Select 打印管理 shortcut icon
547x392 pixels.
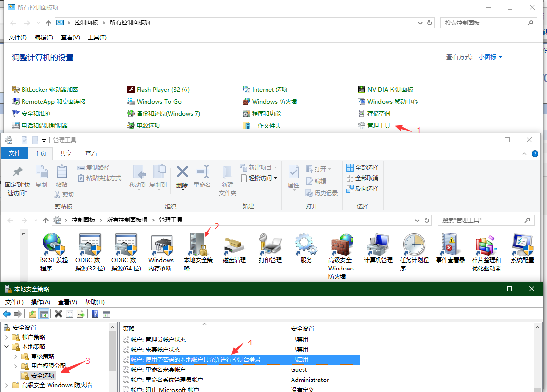[270, 248]
